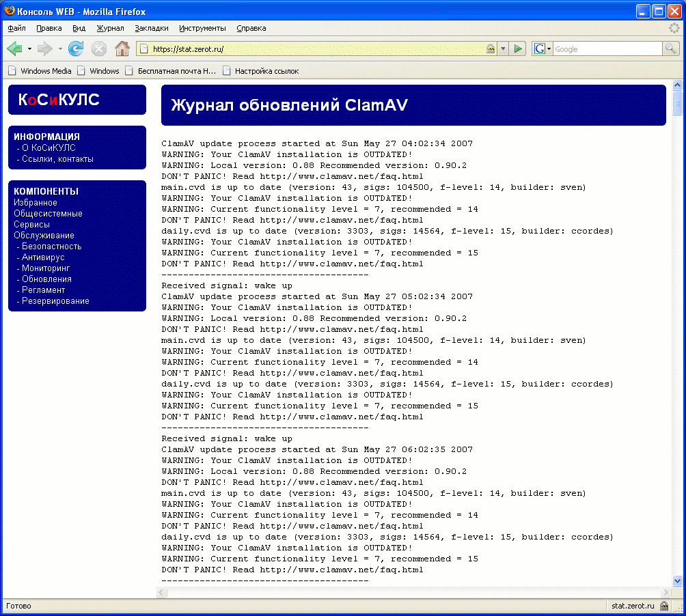Open the Регламент submenu link
The image size is (686, 616).
click(43, 290)
